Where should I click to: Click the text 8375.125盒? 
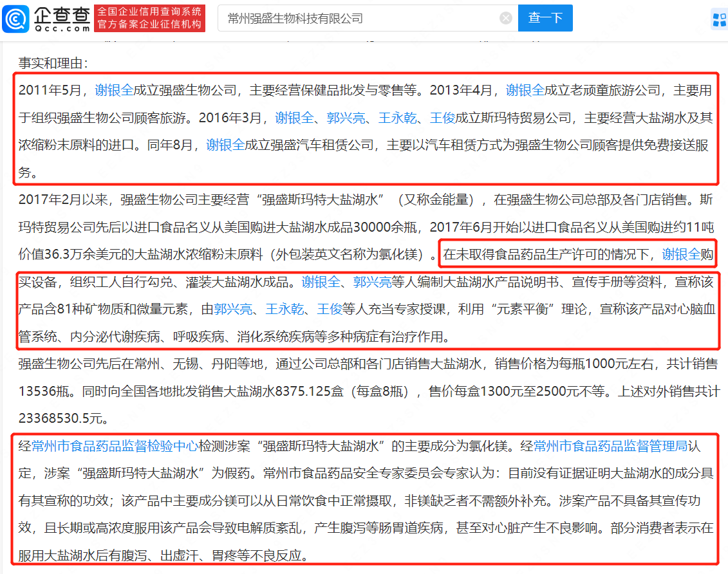[309, 391]
